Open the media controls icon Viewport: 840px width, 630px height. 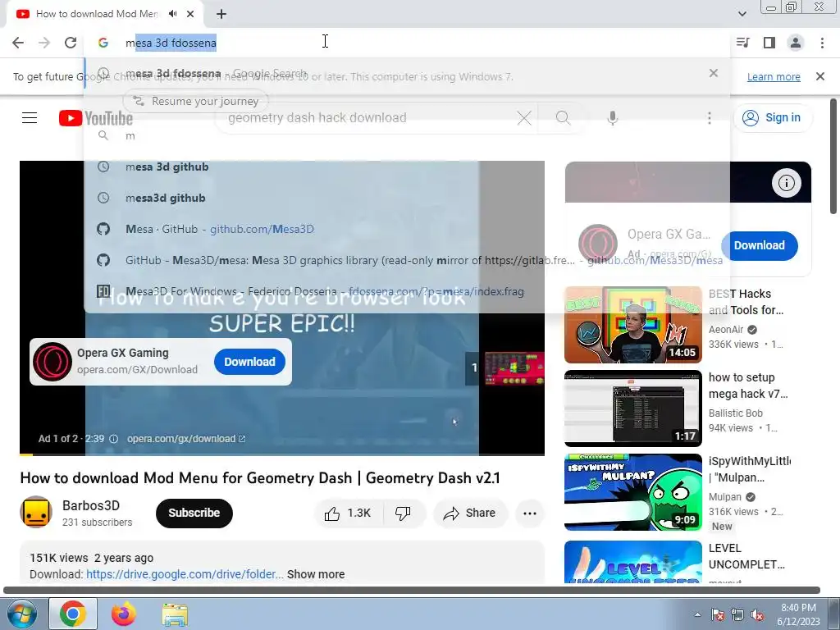point(743,43)
